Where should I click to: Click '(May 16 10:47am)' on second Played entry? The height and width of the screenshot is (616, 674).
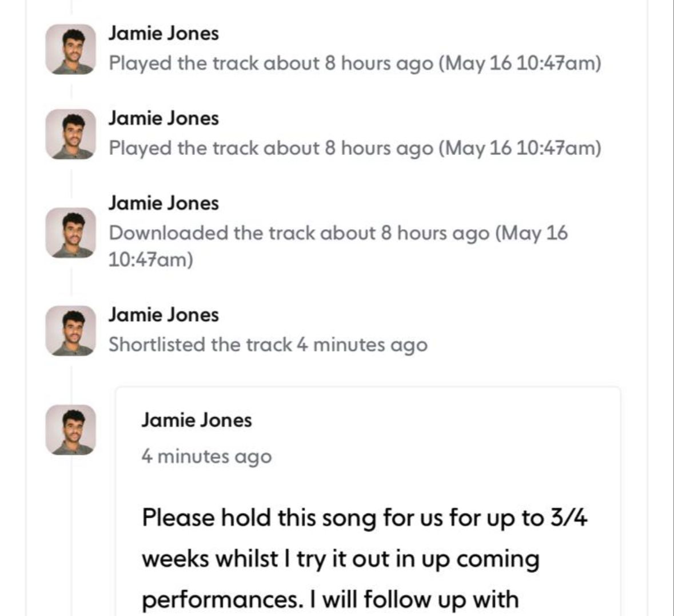click(520, 148)
